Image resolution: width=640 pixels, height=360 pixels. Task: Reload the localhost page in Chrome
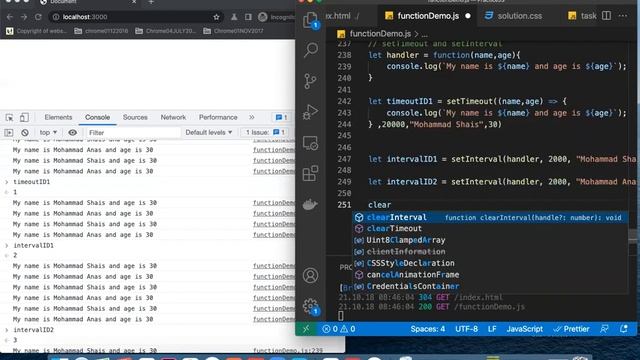[x=38, y=17]
